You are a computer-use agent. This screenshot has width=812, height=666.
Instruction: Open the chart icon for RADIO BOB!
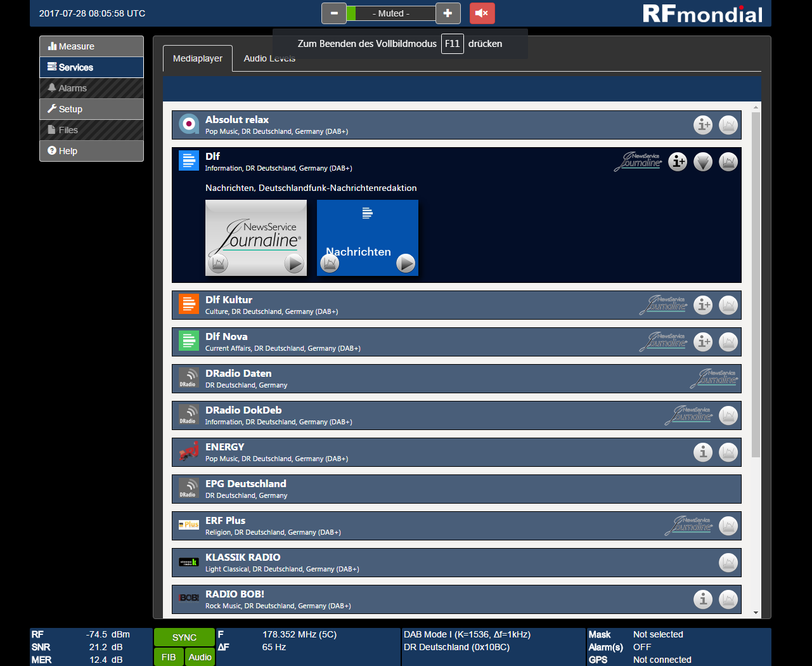point(728,599)
